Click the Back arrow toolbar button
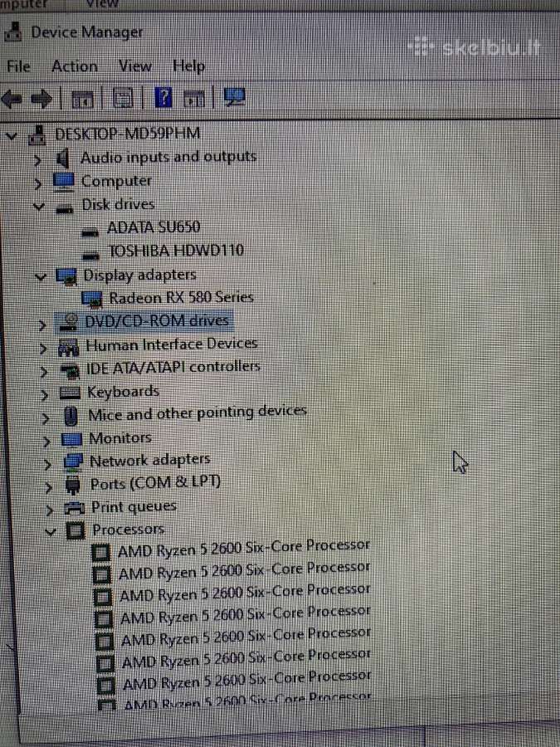Image resolution: width=560 pixels, height=747 pixels. tap(12, 99)
